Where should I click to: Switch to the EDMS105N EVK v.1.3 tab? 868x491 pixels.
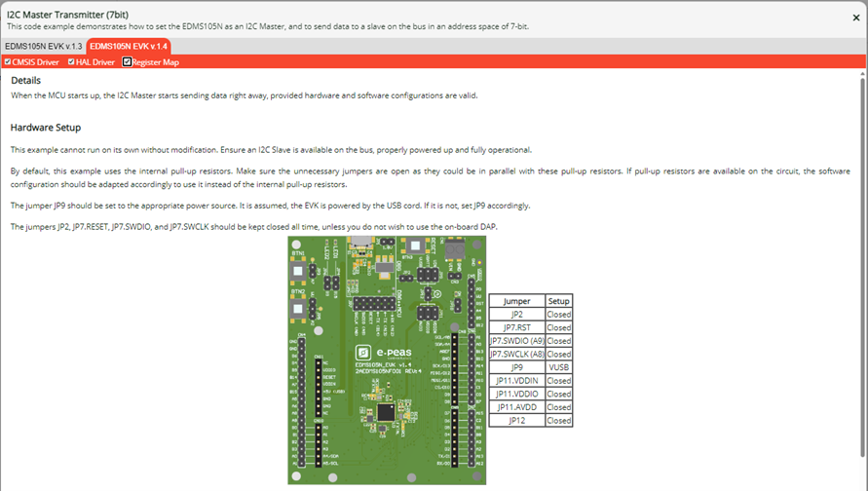point(43,47)
